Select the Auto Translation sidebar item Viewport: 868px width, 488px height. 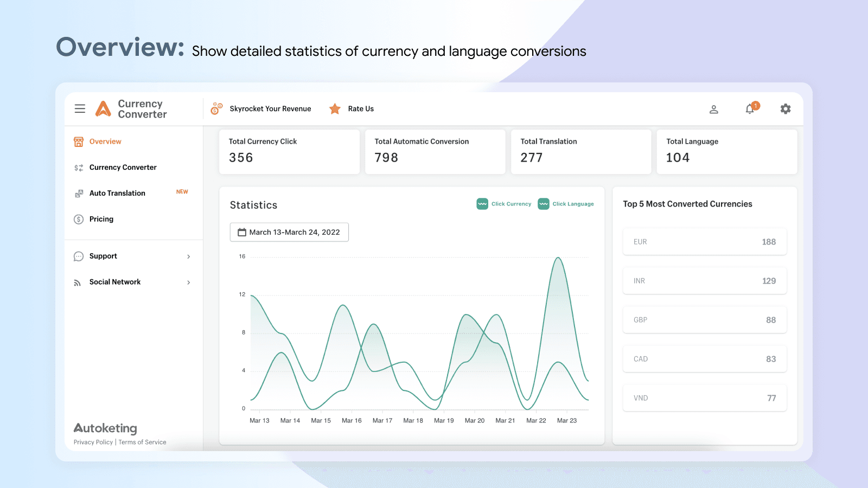point(117,193)
